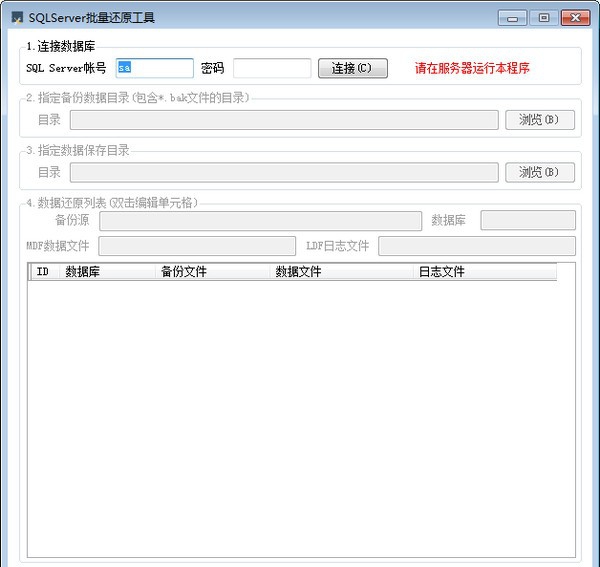Click the 数据文件 column header
The image size is (600, 567).
pos(341,272)
